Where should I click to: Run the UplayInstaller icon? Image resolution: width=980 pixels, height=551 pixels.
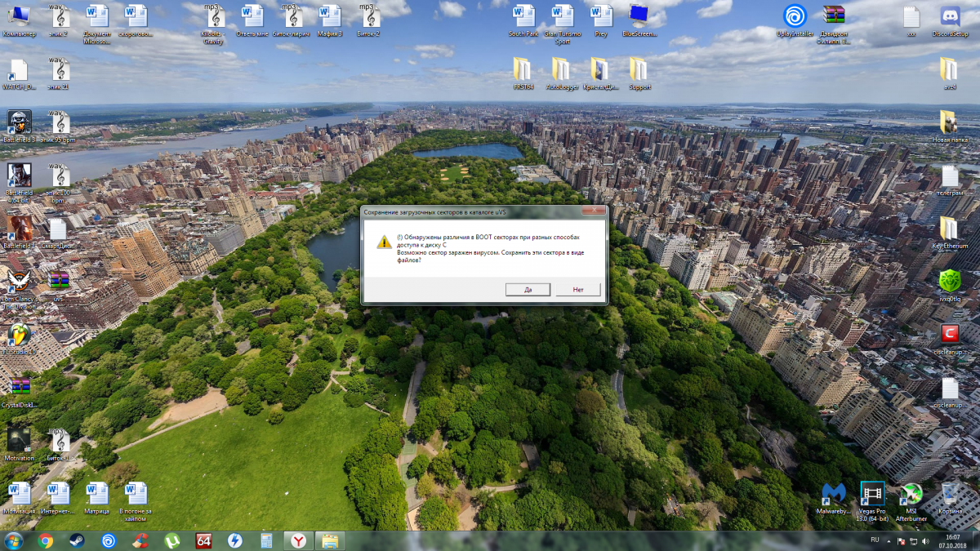point(794,21)
